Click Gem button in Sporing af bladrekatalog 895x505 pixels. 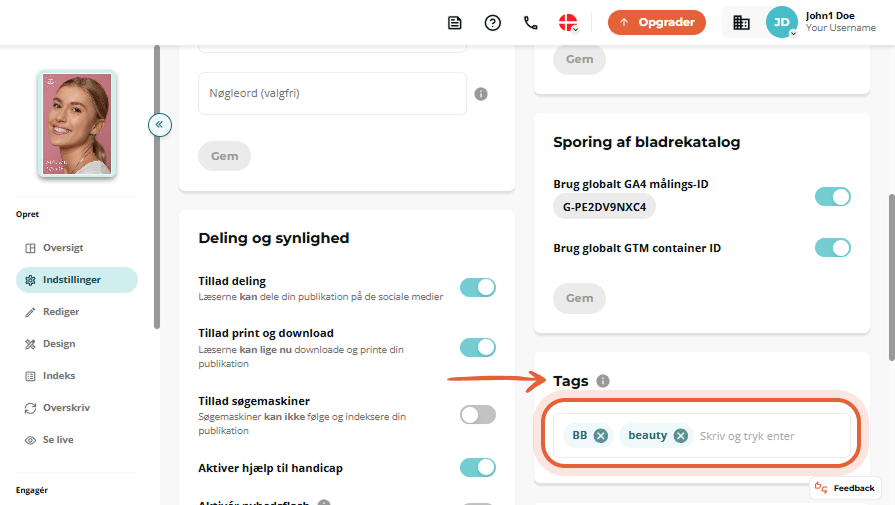(x=579, y=298)
